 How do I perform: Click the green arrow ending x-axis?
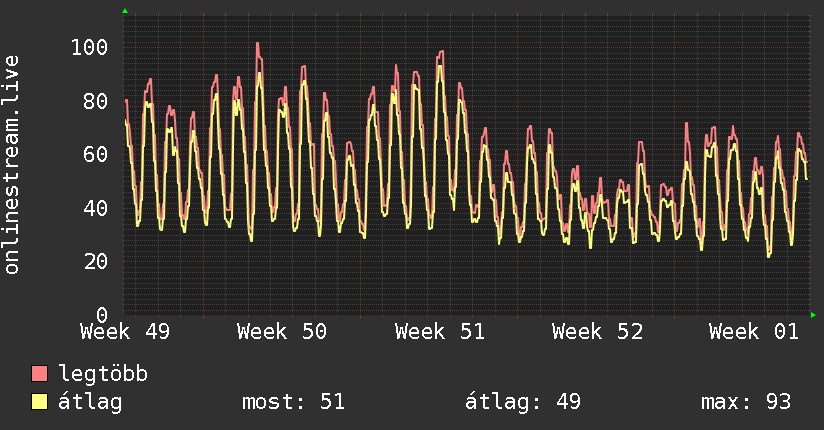813,315
